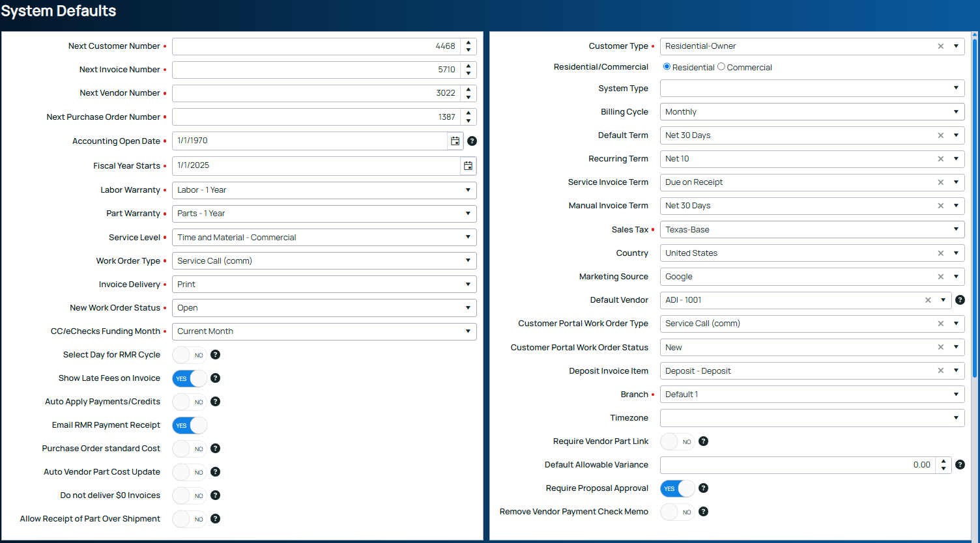Image resolution: width=980 pixels, height=543 pixels.
Task: Expand the Branch dropdown
Action: pyautogui.click(x=956, y=395)
